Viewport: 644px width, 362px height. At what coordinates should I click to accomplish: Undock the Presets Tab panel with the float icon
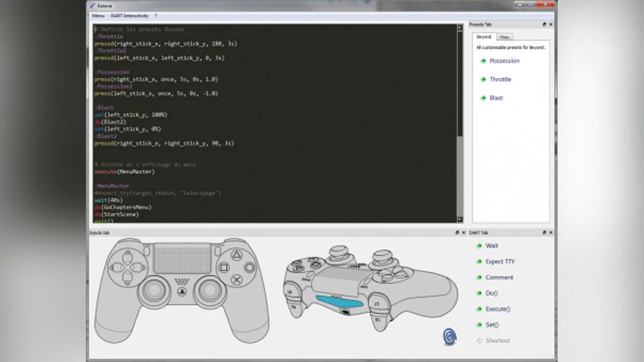click(x=544, y=25)
